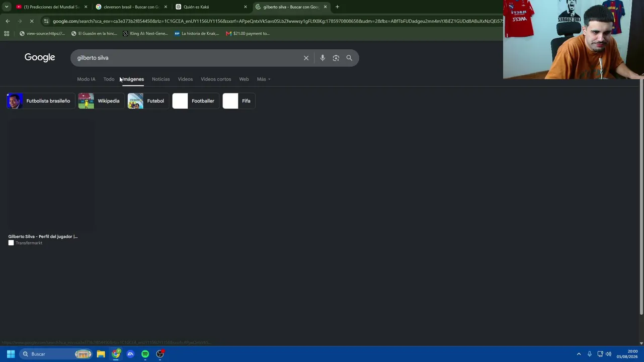The height and width of the screenshot is (362, 644).
Task: Open File Explorer from the taskbar
Action: point(101,354)
